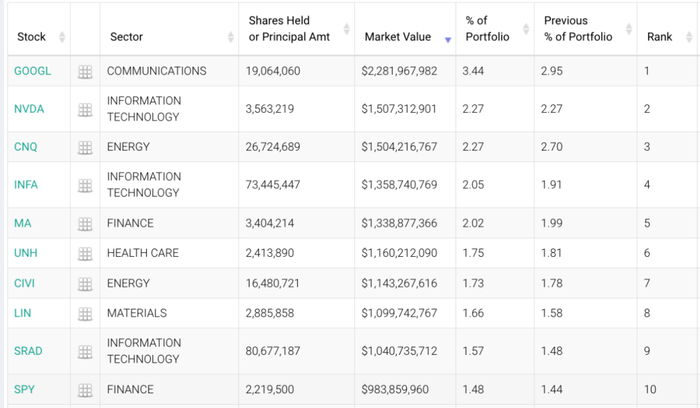
Task: Click the table icon in LIN row
Action: pos(85,314)
